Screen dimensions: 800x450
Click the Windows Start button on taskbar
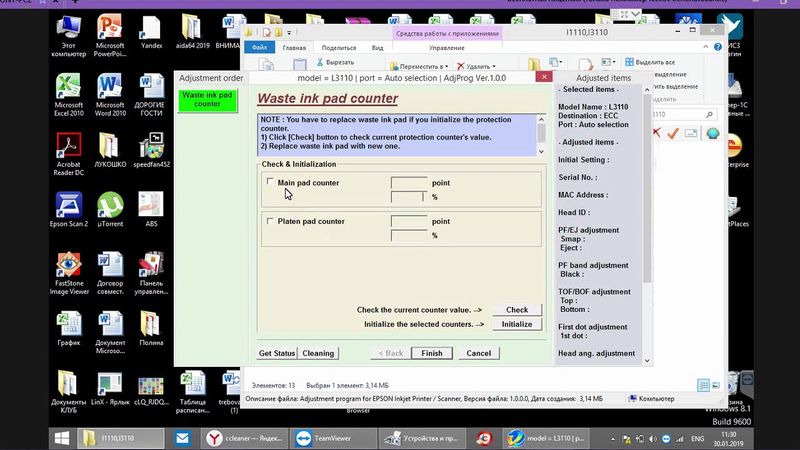click(62, 438)
